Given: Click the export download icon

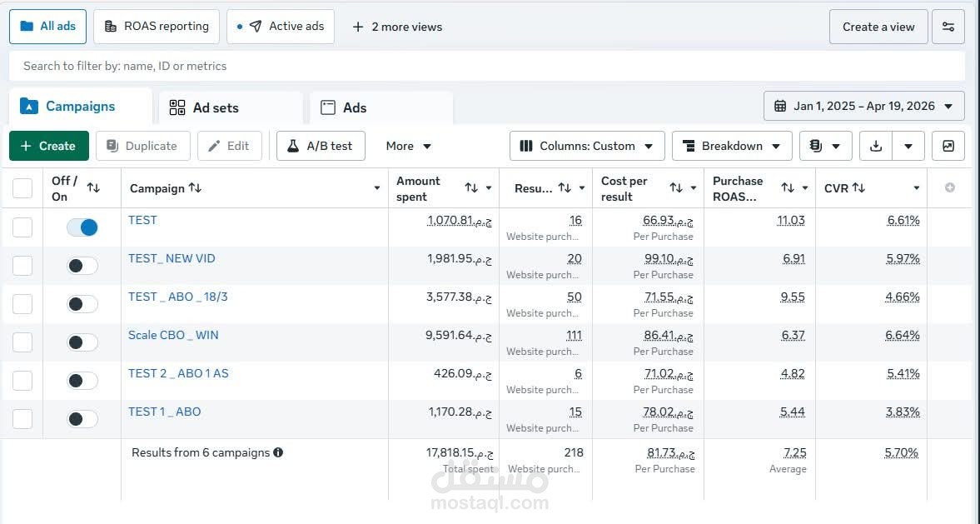Looking at the screenshot, I should click(x=876, y=146).
